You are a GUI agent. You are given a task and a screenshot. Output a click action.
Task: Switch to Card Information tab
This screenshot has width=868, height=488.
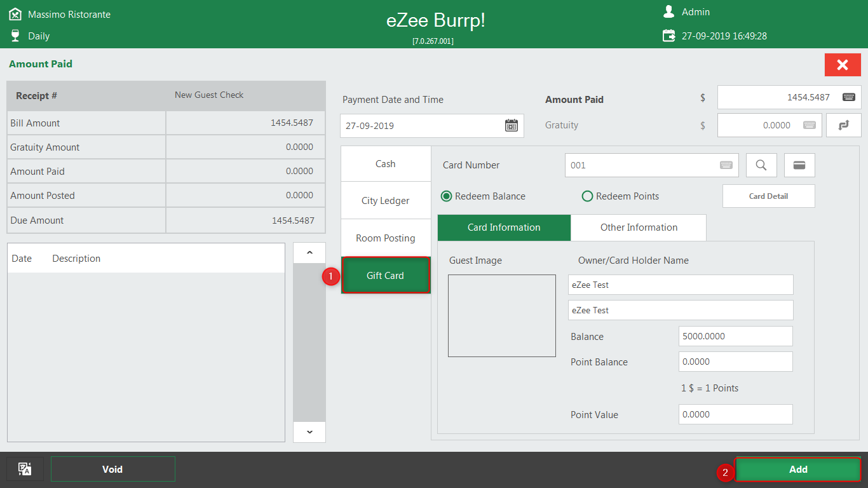click(504, 227)
